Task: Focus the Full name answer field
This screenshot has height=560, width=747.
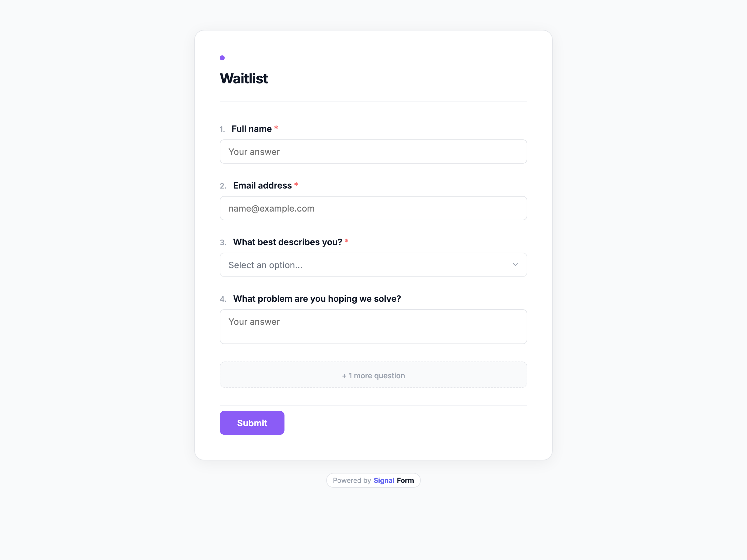Action: click(373, 152)
